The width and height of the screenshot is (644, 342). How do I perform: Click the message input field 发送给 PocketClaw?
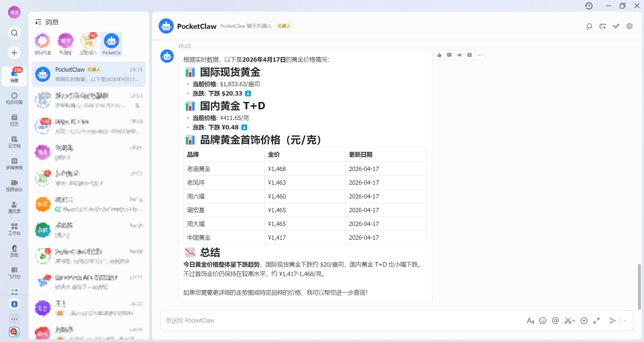pos(342,321)
